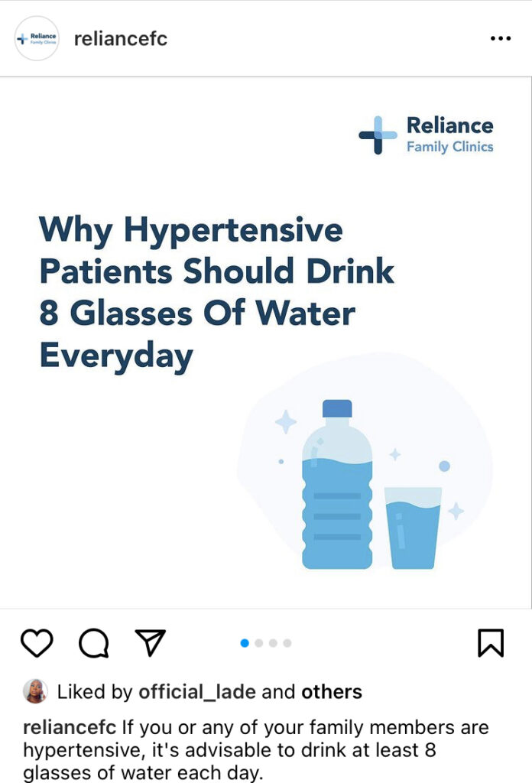
Task: Tap the post headline about hypertensive patients
Action: 216,294
